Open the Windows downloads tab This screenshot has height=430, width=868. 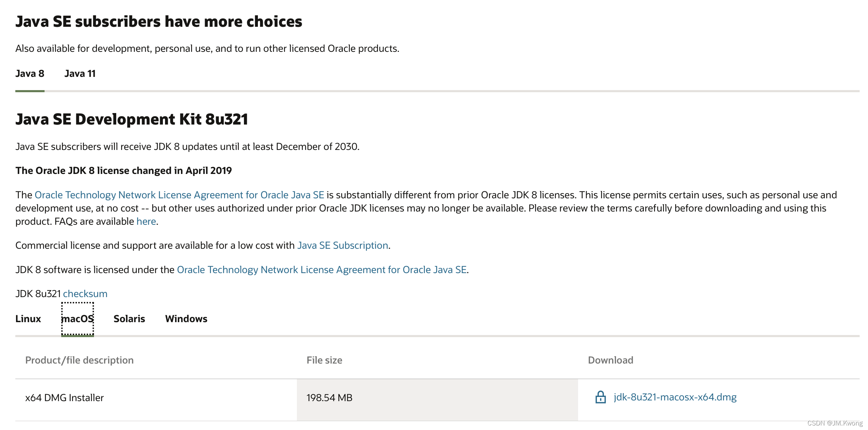coord(186,319)
